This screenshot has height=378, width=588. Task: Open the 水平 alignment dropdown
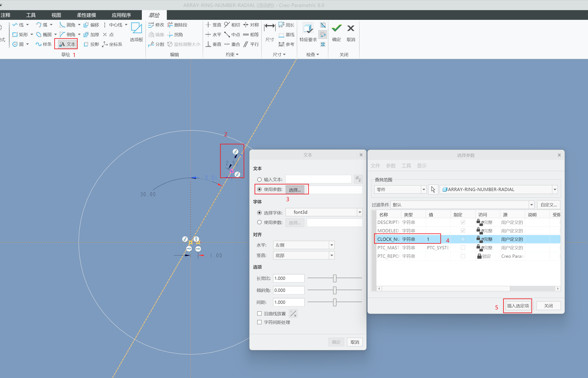[x=332, y=245]
